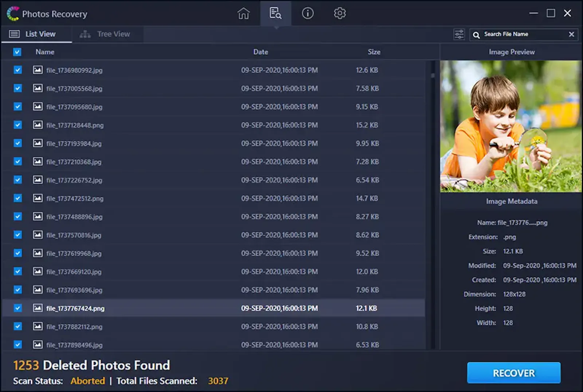
Task: Click the 10.8 KB size cell
Action: (x=367, y=327)
